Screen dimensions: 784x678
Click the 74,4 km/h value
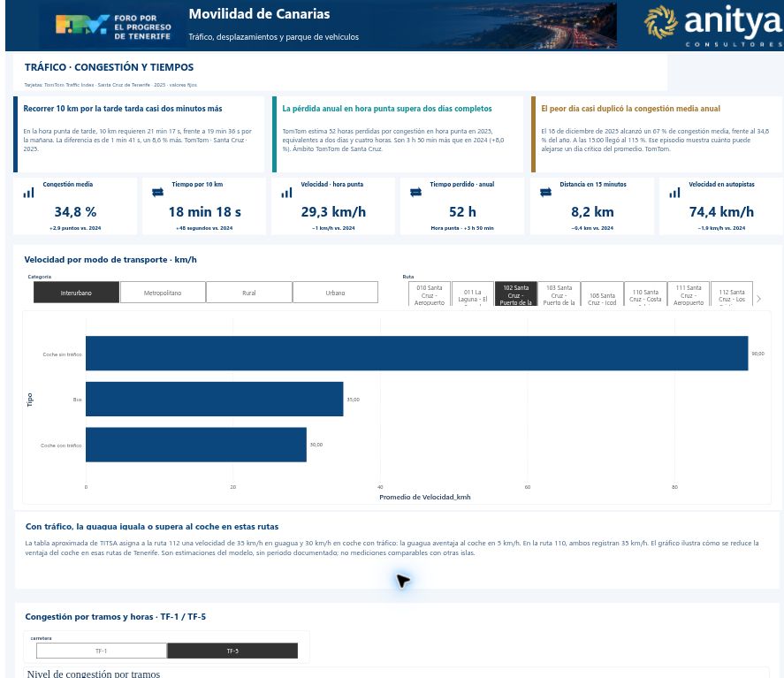tap(721, 212)
